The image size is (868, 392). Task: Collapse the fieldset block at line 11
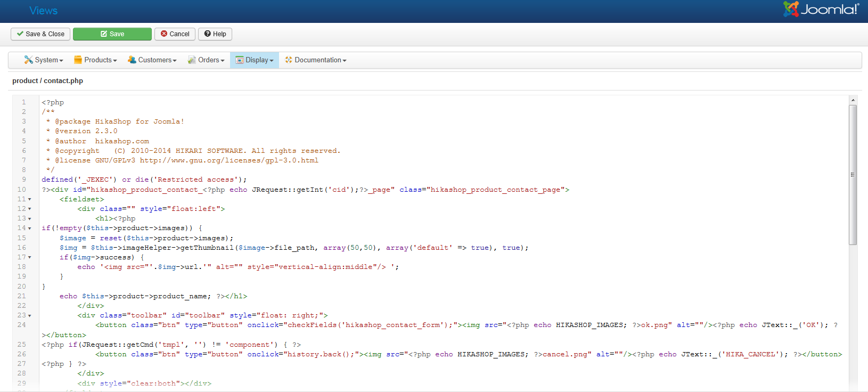[29, 199]
